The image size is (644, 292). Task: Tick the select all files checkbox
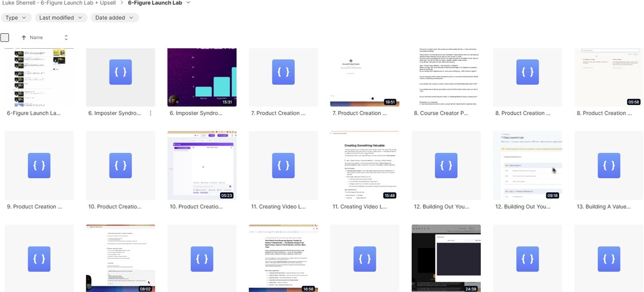pyautogui.click(x=5, y=38)
